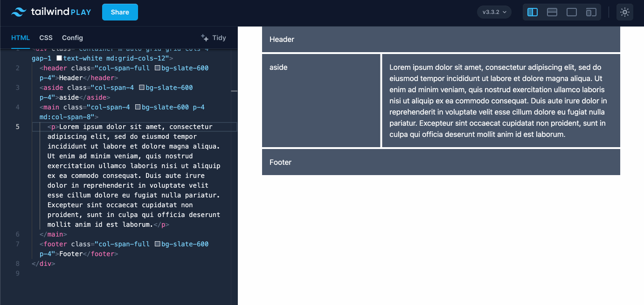Switch to the CSS tab
Screen dimensions: 644x305
point(46,38)
